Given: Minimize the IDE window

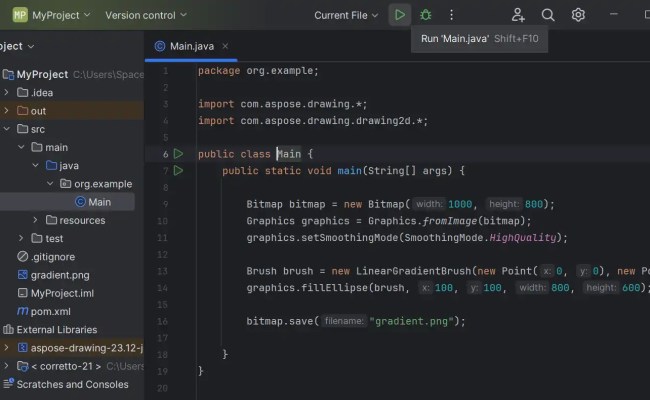Looking at the screenshot, I should 614,15.
